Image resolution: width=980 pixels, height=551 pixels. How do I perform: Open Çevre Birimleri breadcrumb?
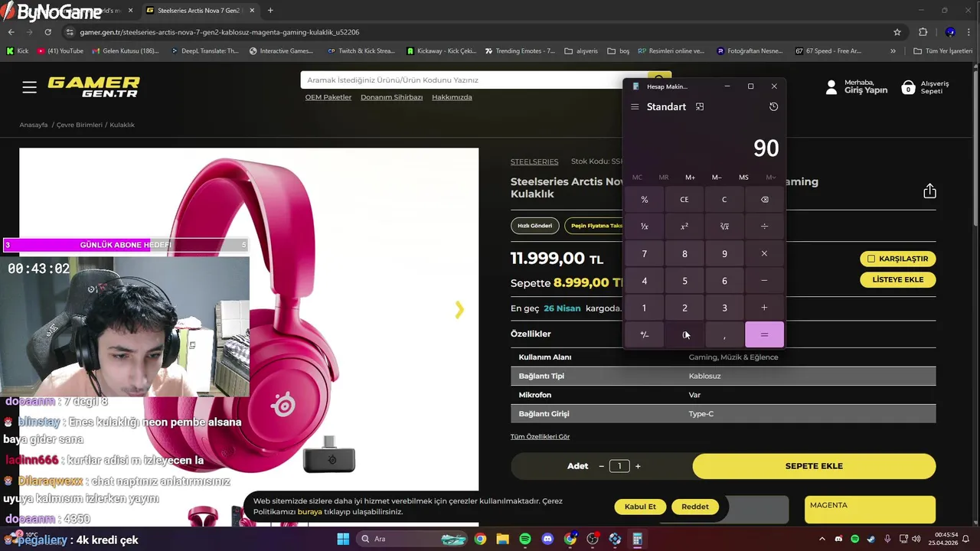(x=80, y=125)
